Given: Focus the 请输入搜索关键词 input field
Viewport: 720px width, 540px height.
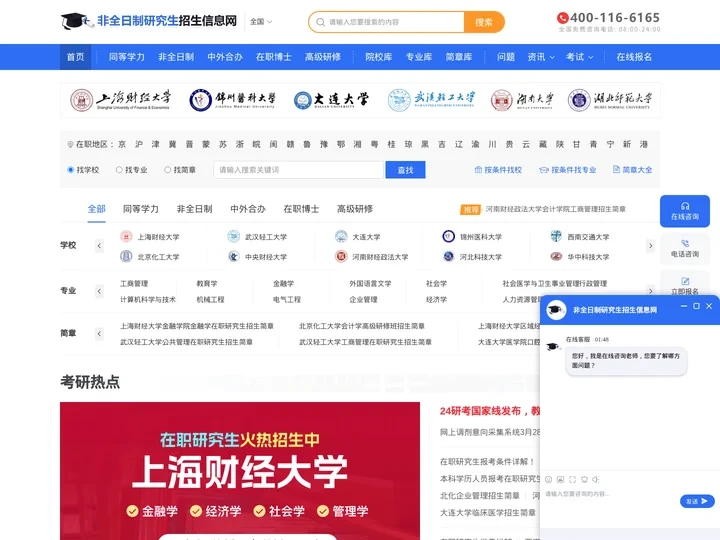Looking at the screenshot, I should 298,170.
